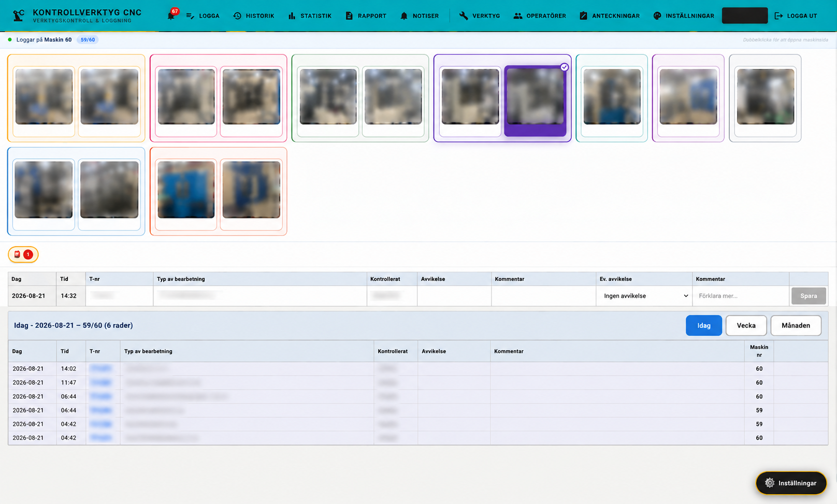Expand the Ingen avvikelse dropdown

pos(644,296)
